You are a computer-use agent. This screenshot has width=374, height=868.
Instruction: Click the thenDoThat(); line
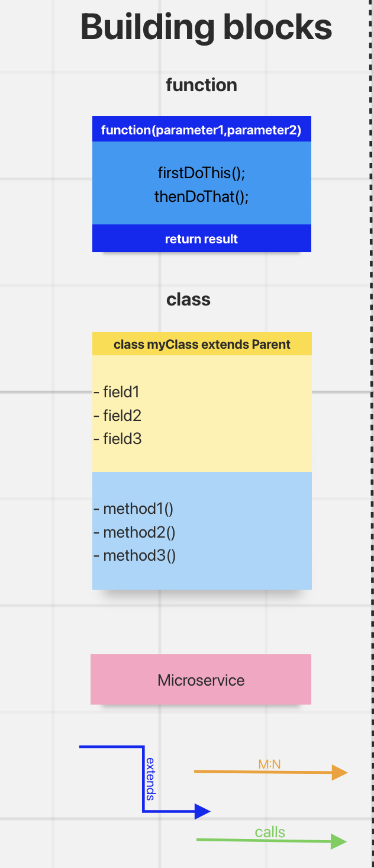point(201,197)
